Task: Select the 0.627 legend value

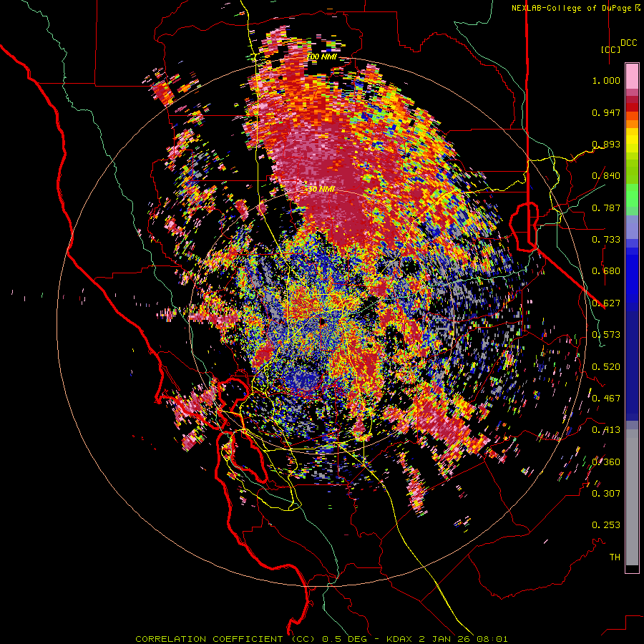Action: pyautogui.click(x=606, y=303)
